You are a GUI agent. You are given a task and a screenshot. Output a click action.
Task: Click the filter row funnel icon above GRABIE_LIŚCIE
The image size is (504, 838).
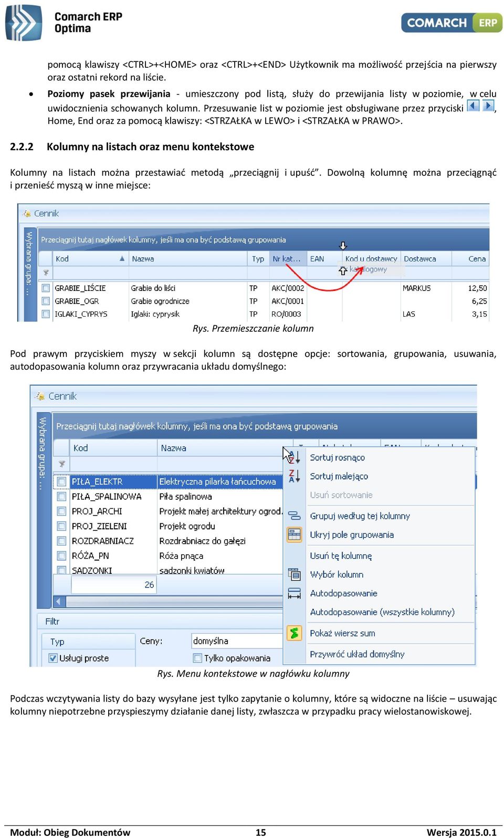click(46, 273)
